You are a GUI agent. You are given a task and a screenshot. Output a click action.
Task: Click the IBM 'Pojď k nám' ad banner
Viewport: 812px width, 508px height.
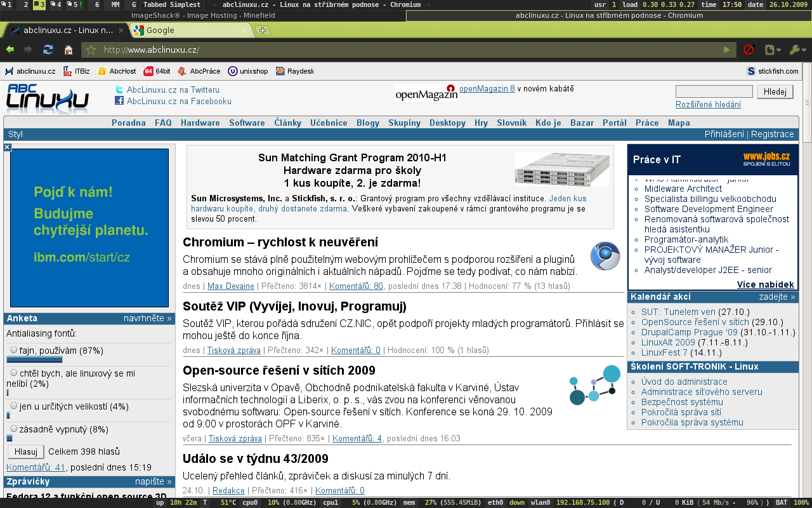coord(89,227)
